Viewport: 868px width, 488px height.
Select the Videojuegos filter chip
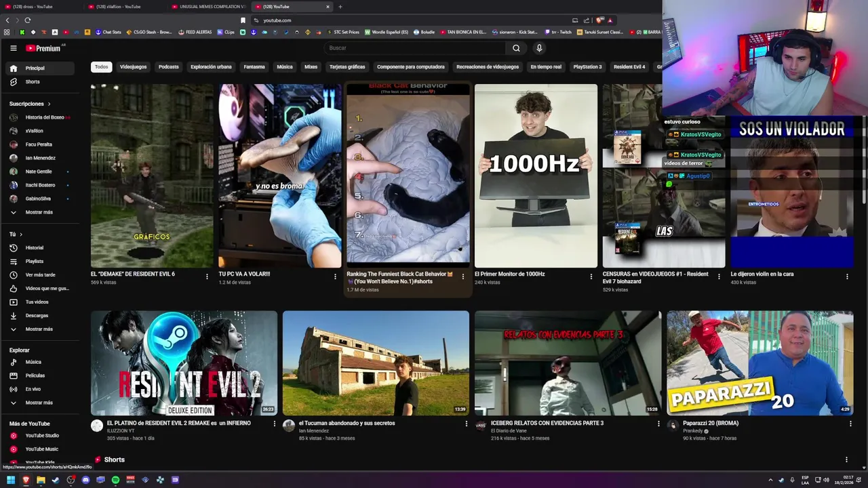(133, 67)
